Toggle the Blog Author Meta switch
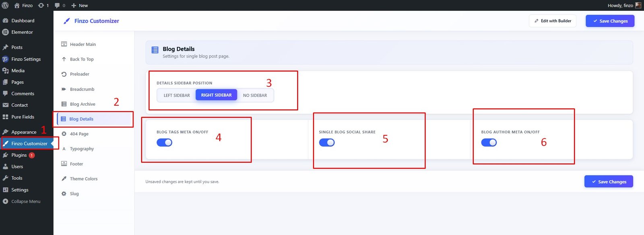Image resolution: width=644 pixels, height=235 pixels. [489, 143]
